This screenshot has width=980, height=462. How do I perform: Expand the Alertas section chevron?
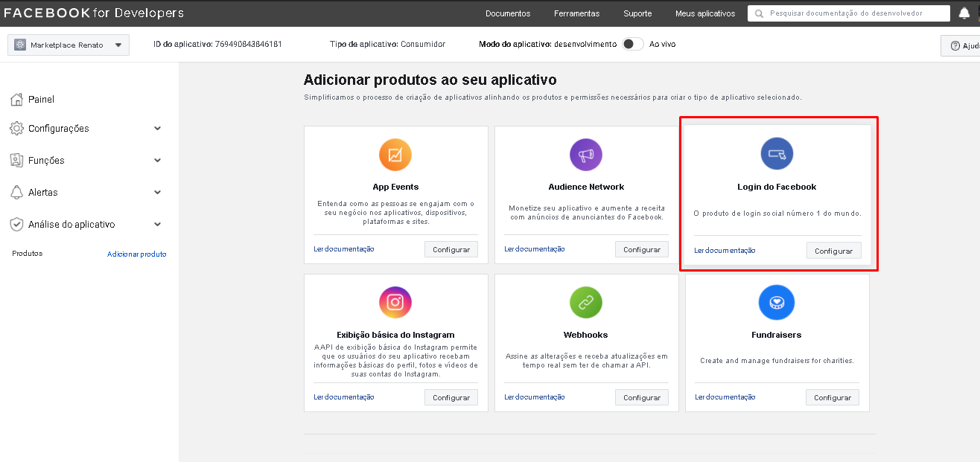pos(157,193)
